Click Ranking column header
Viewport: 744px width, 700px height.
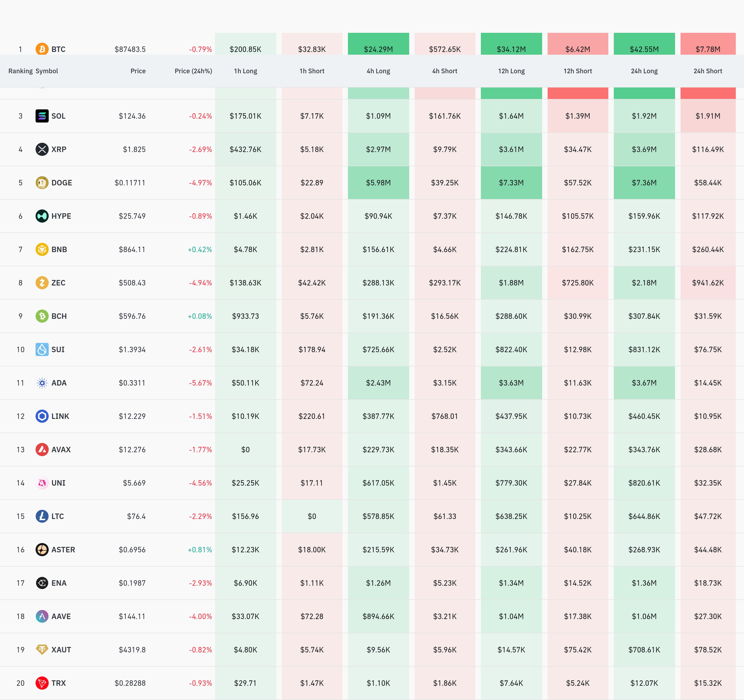20,71
